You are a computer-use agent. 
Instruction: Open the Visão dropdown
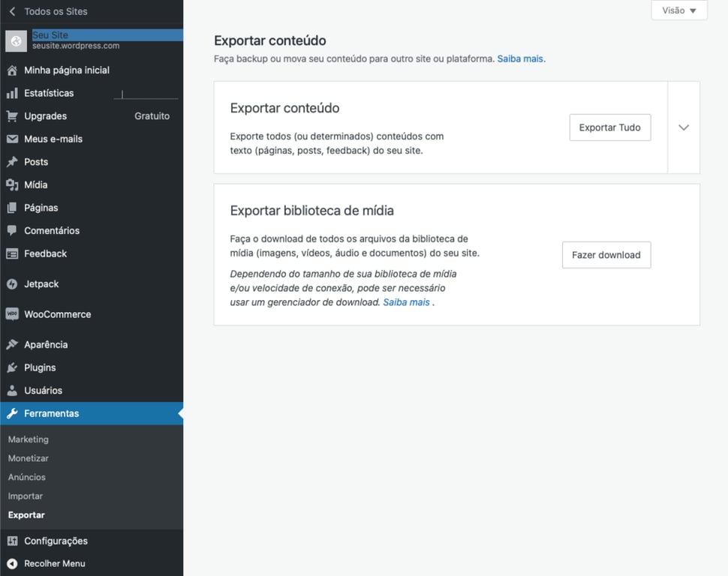[x=678, y=10]
